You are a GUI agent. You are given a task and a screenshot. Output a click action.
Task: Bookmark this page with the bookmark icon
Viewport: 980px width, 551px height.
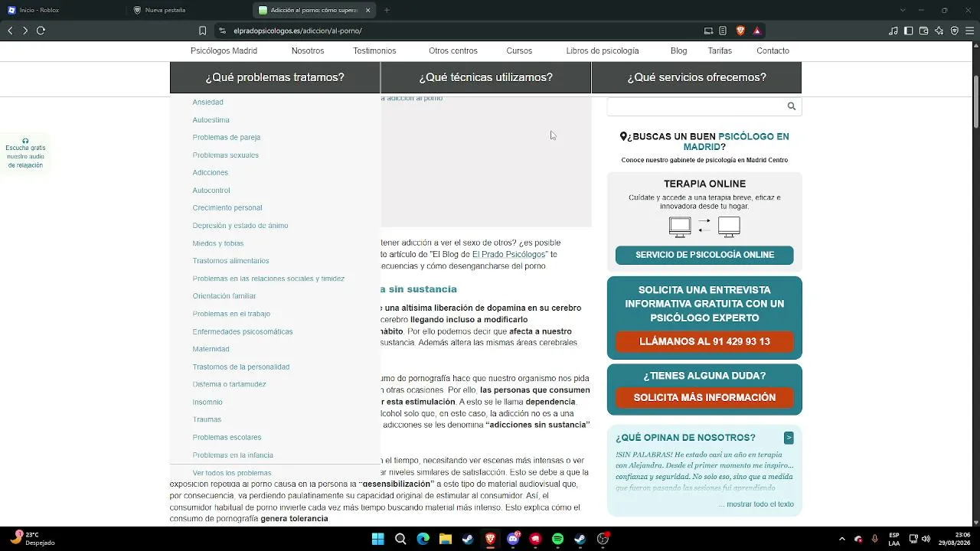click(202, 31)
